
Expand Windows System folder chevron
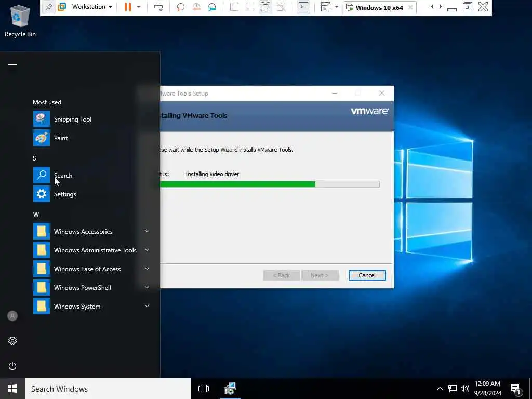click(147, 305)
